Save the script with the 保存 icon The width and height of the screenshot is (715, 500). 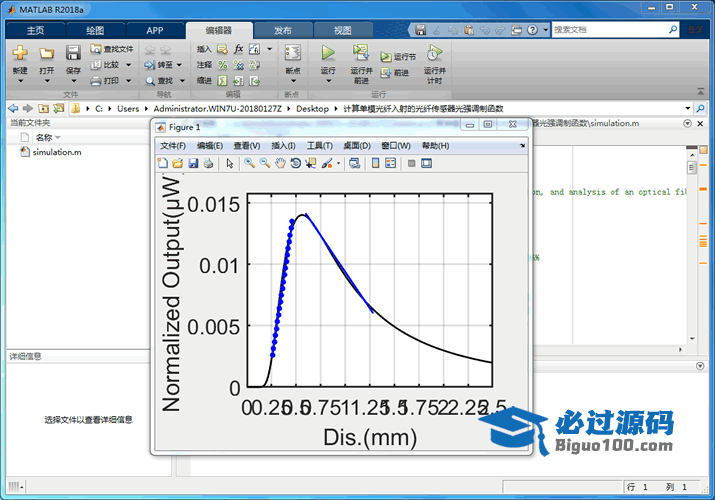[73, 53]
